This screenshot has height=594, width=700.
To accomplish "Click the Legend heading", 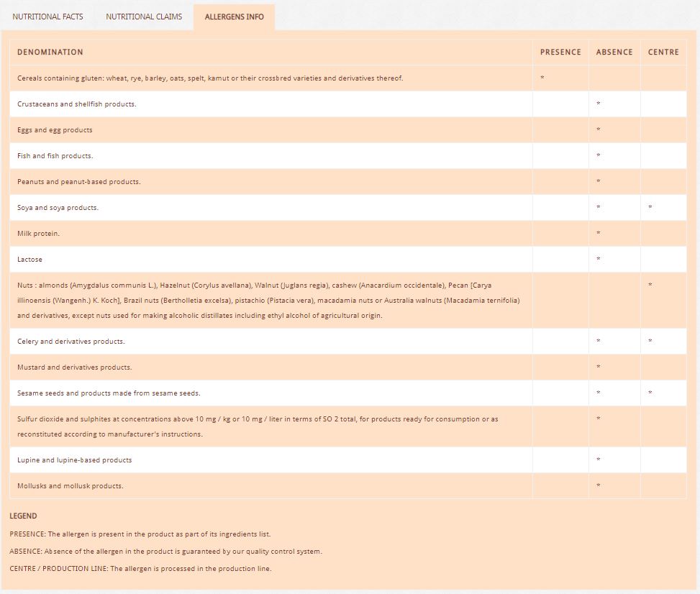I will [x=24, y=516].
